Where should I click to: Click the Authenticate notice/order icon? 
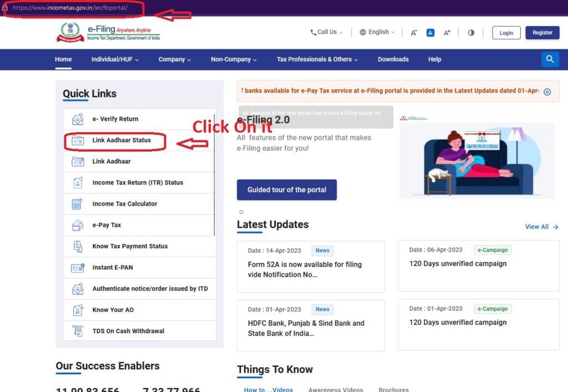78,289
